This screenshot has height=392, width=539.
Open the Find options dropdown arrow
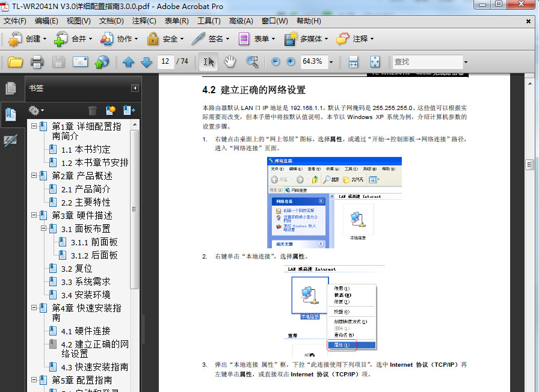466,62
